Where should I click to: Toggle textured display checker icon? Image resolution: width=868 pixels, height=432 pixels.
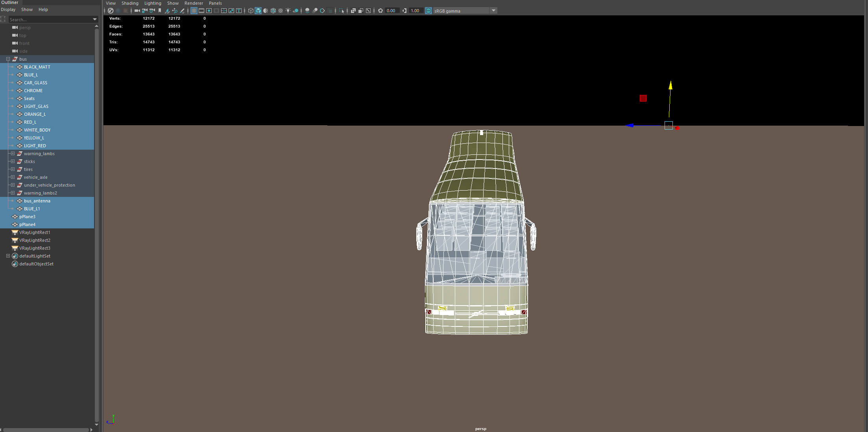click(x=281, y=11)
